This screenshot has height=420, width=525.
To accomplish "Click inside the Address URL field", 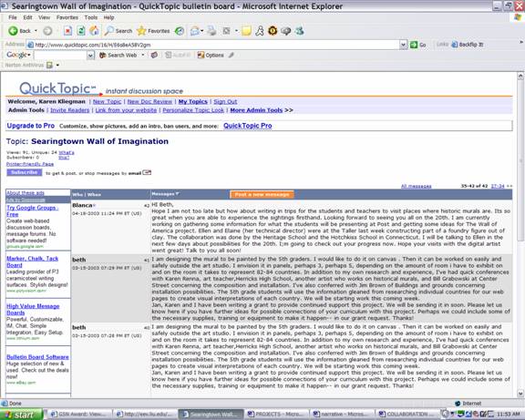I will click(217, 45).
